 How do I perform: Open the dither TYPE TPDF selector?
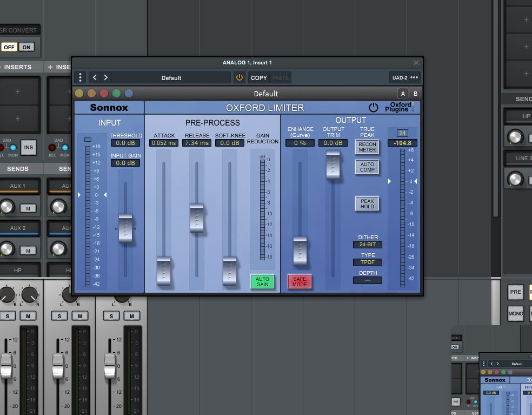pos(368,262)
